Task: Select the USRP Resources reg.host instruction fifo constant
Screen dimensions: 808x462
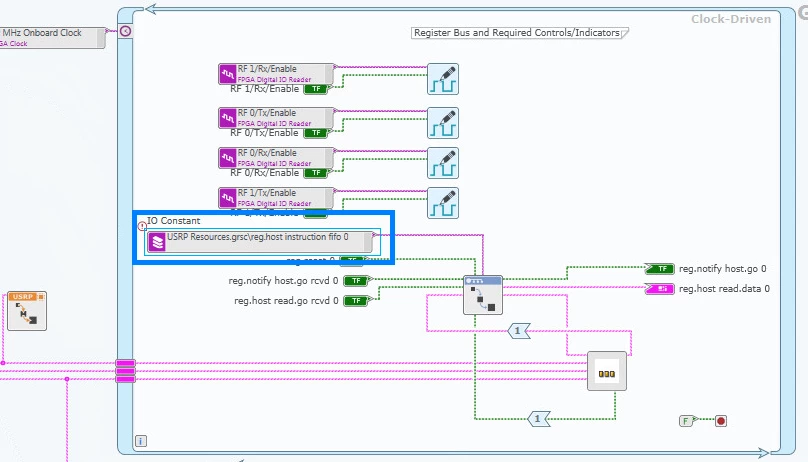Action: [x=260, y=242]
